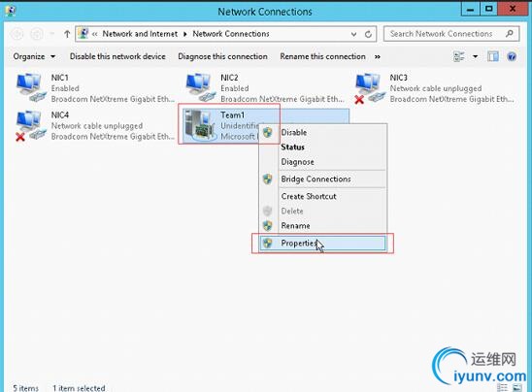Expand the view options dropdown arrow

[x=476, y=56]
